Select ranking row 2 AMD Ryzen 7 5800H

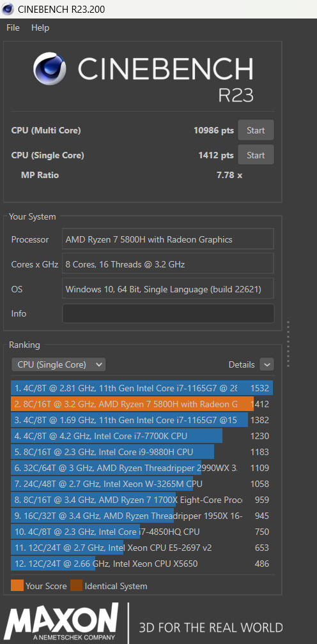[x=142, y=404]
